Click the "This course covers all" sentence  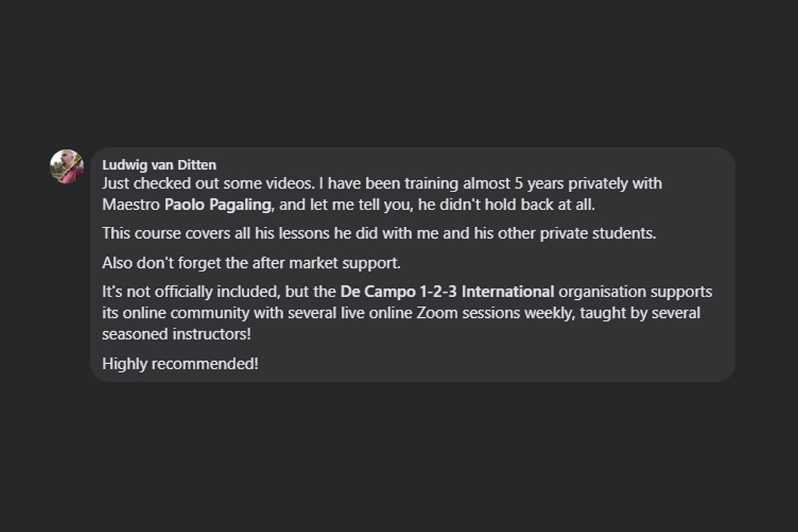point(379,233)
